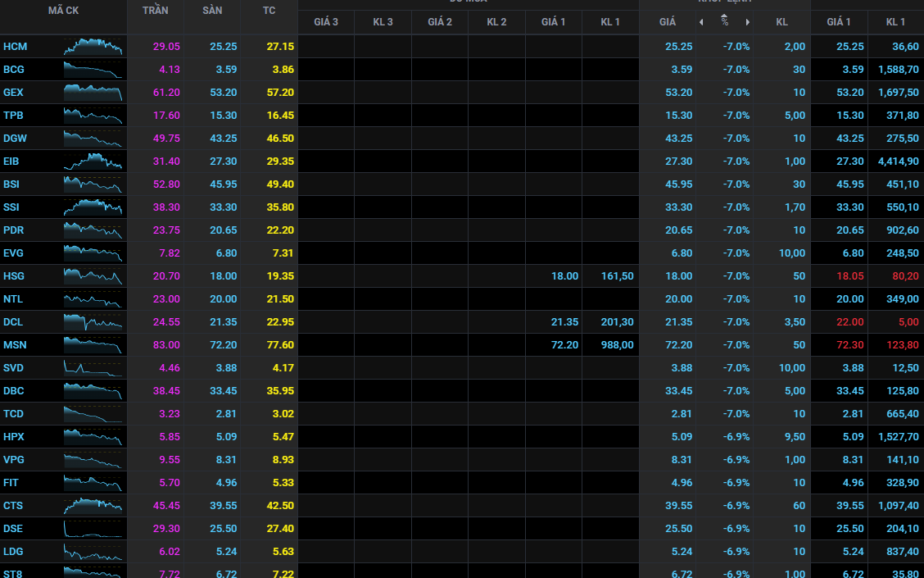
Task: Open the EIB mini price chart
Action: [93, 161]
